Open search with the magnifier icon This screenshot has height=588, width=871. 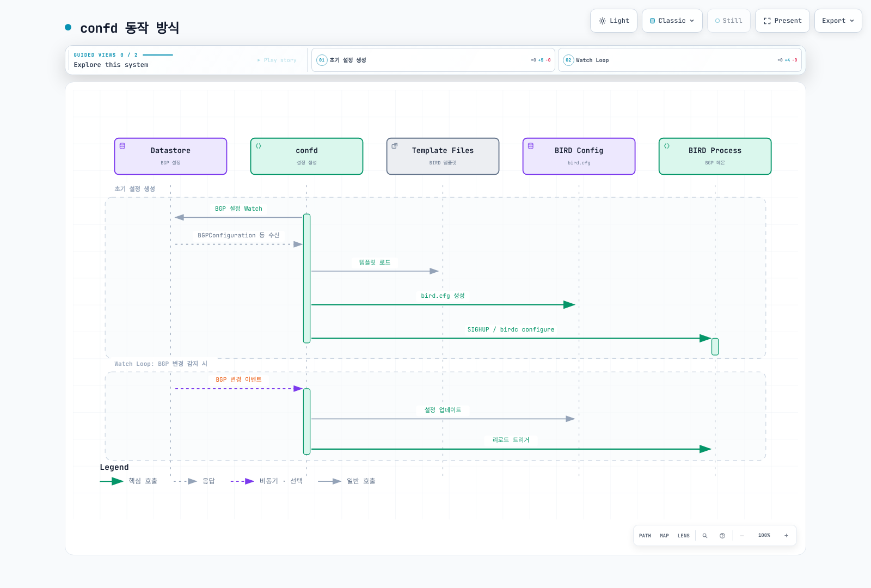point(705,536)
